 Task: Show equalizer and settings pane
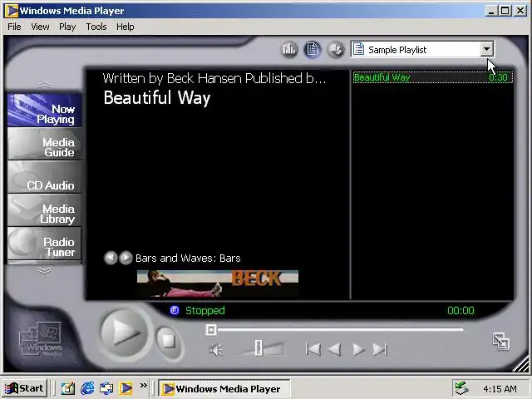coord(289,50)
